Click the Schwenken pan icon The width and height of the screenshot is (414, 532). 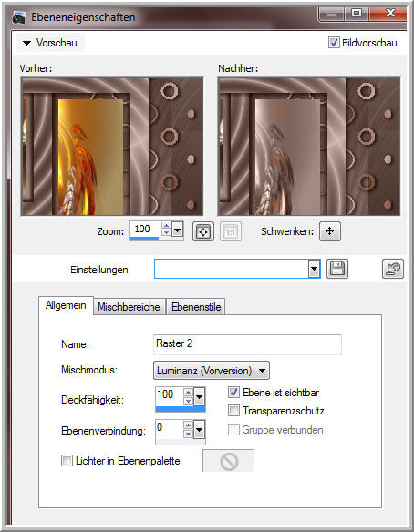(330, 231)
